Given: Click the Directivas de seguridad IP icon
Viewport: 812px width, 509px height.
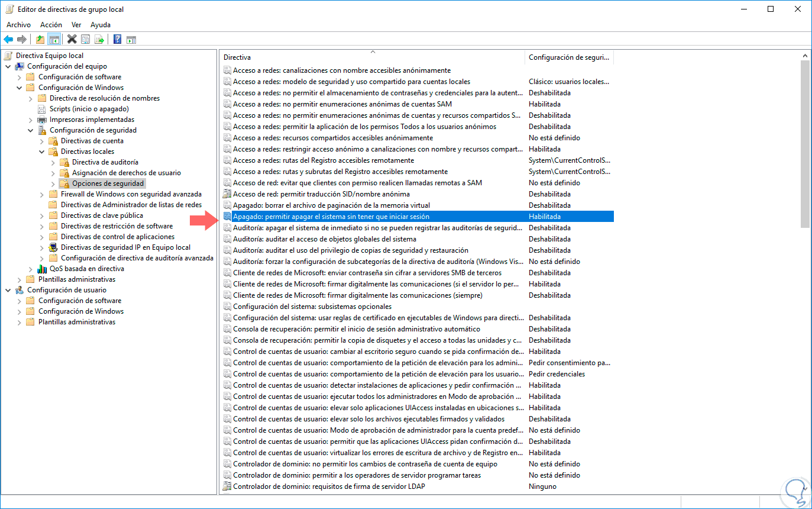Looking at the screenshot, I should 53,247.
